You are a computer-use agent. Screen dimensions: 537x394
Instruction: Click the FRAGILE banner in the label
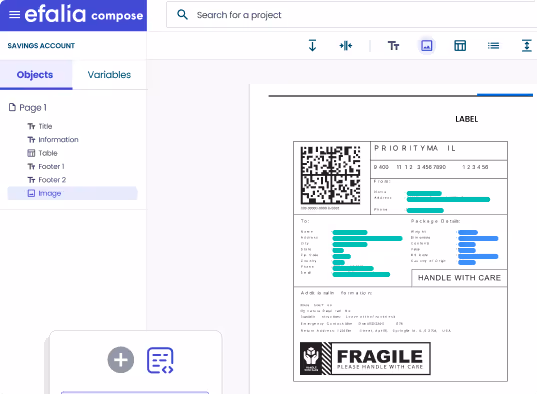tap(365, 358)
